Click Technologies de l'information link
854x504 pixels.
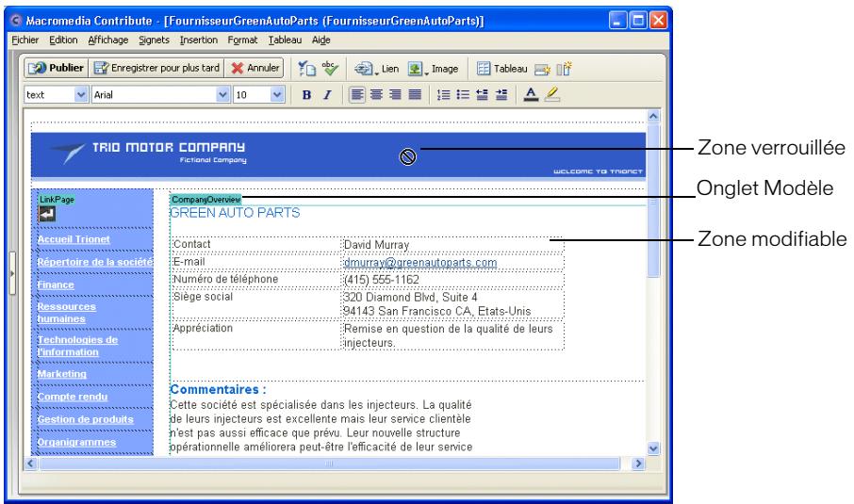(x=77, y=346)
